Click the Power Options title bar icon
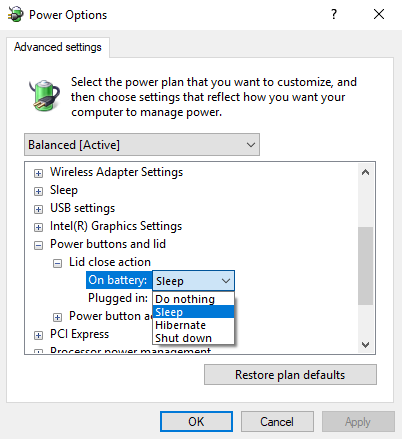This screenshot has height=439, width=402. [x=15, y=15]
